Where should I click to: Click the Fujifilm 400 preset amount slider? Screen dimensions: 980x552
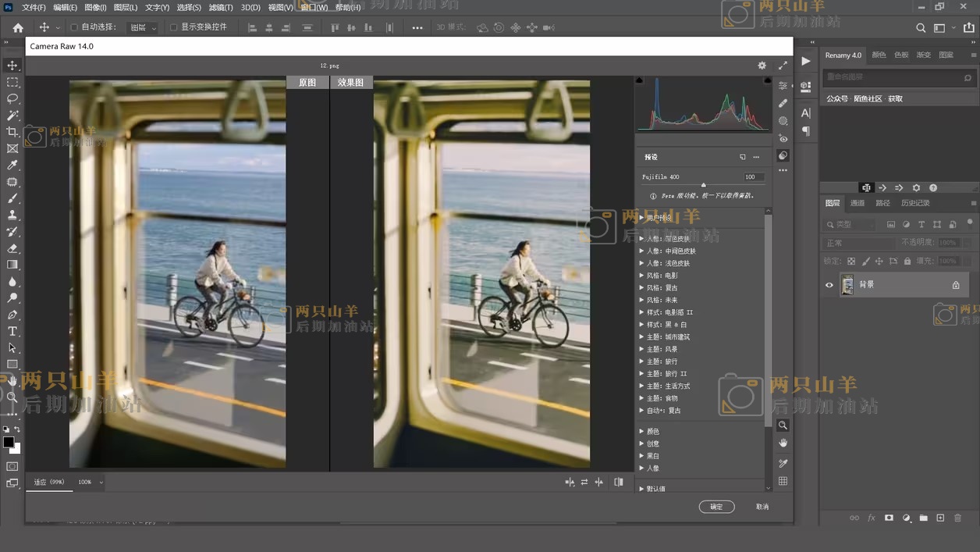[703, 185]
